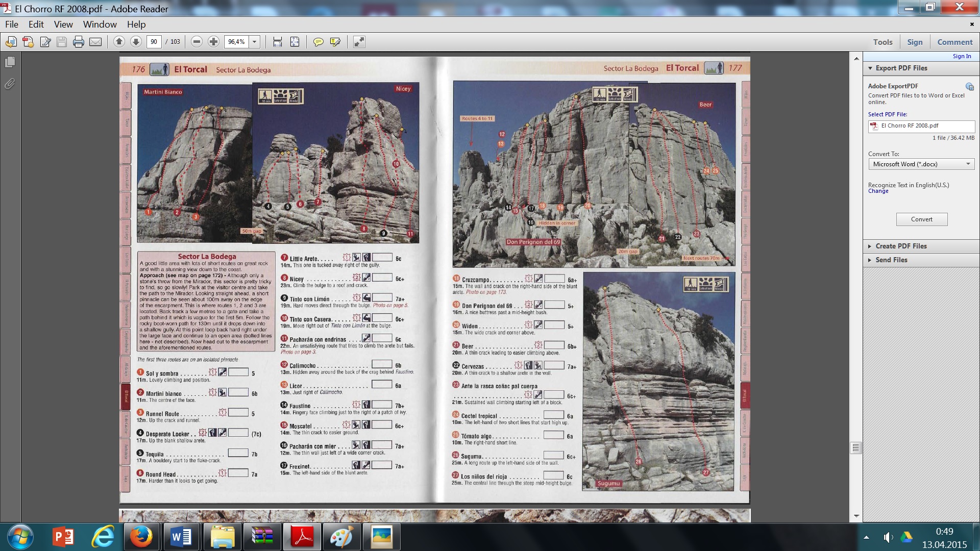Open the zoom level dropdown arrow
980x551 pixels.
pyautogui.click(x=254, y=42)
